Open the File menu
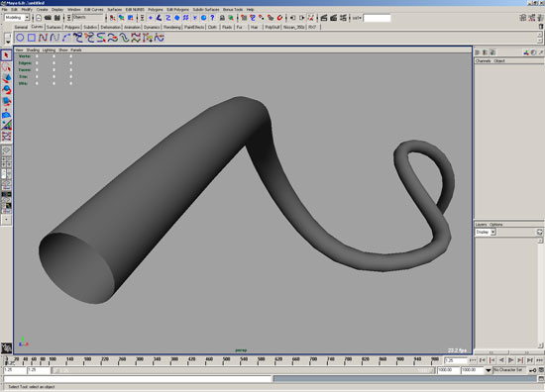545x392 pixels. 4,10
